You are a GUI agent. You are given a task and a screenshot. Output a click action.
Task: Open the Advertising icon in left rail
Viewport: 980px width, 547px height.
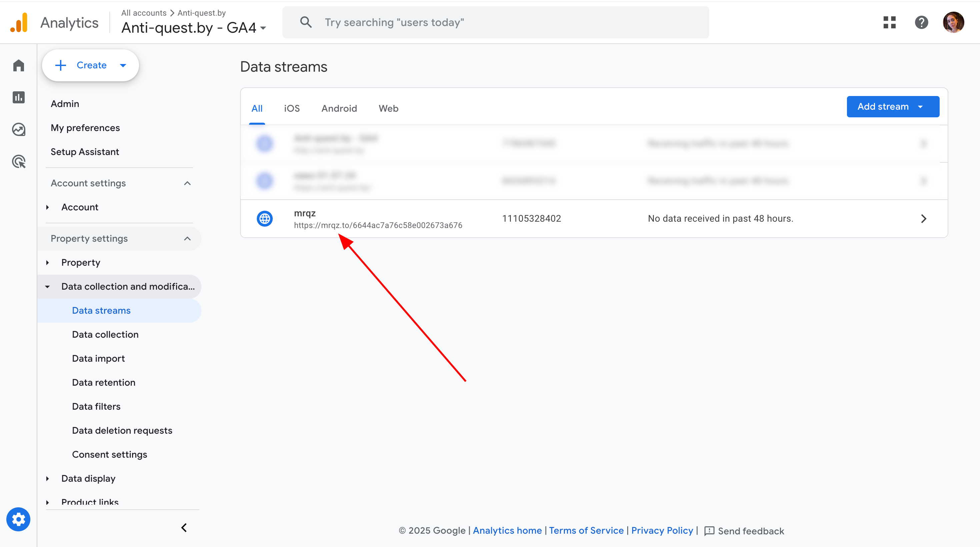click(x=18, y=162)
